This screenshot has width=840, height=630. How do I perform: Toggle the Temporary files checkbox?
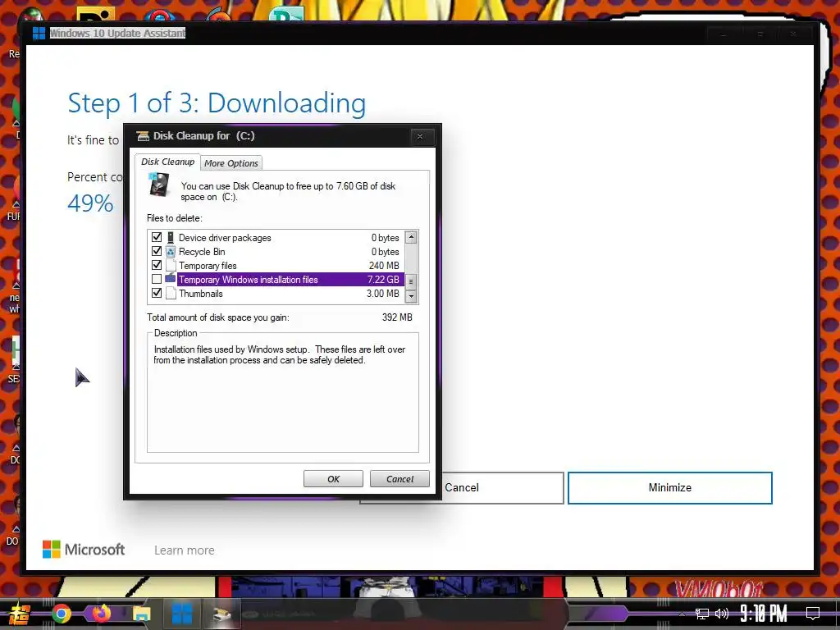[157, 265]
